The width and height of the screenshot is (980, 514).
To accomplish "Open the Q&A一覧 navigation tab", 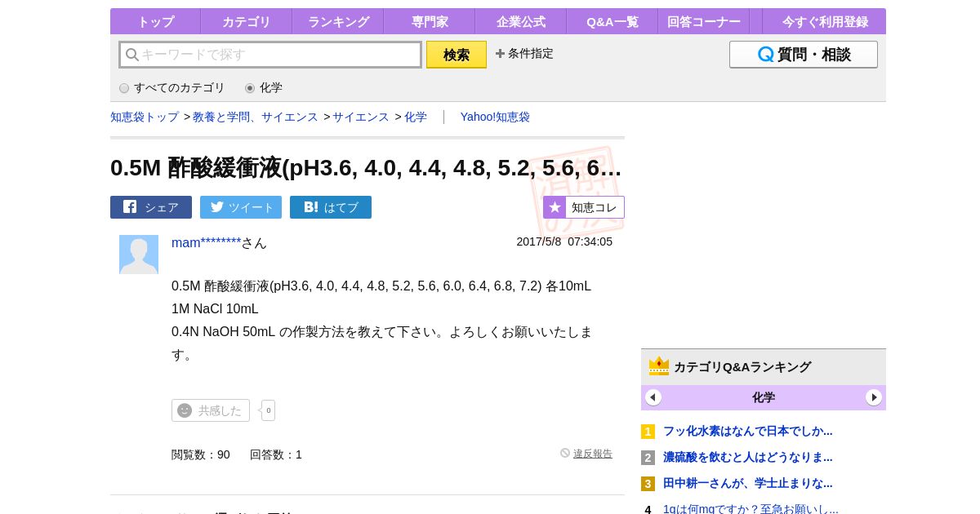I will pyautogui.click(x=612, y=21).
